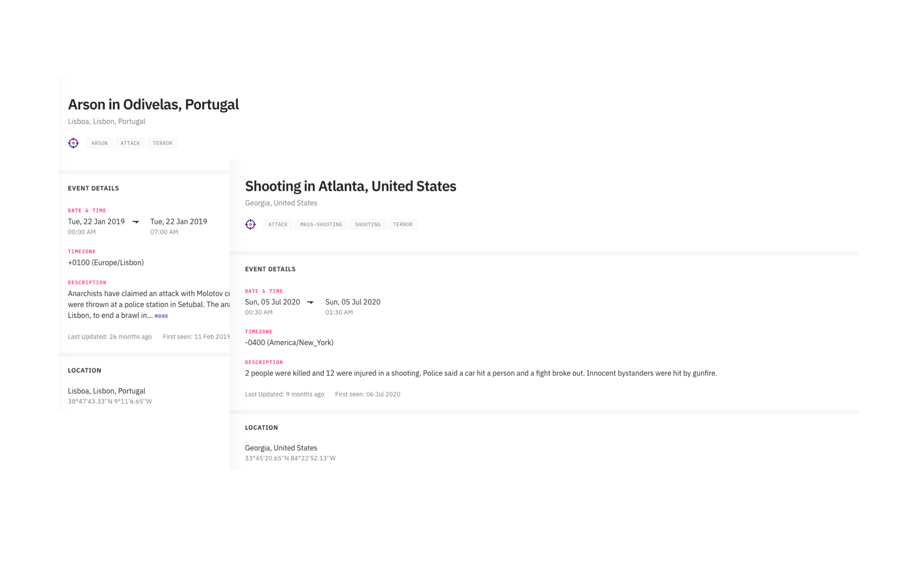
Task: Click the crosshair icon in the Arson event
Action: (73, 143)
